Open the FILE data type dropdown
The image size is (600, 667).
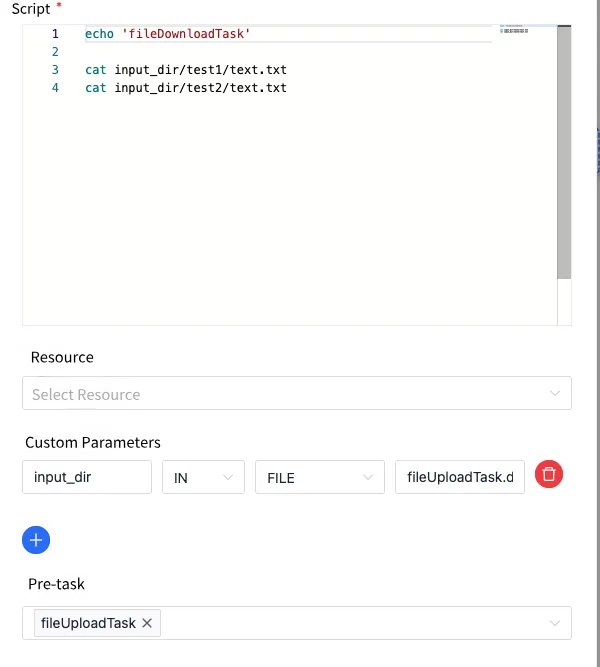320,477
